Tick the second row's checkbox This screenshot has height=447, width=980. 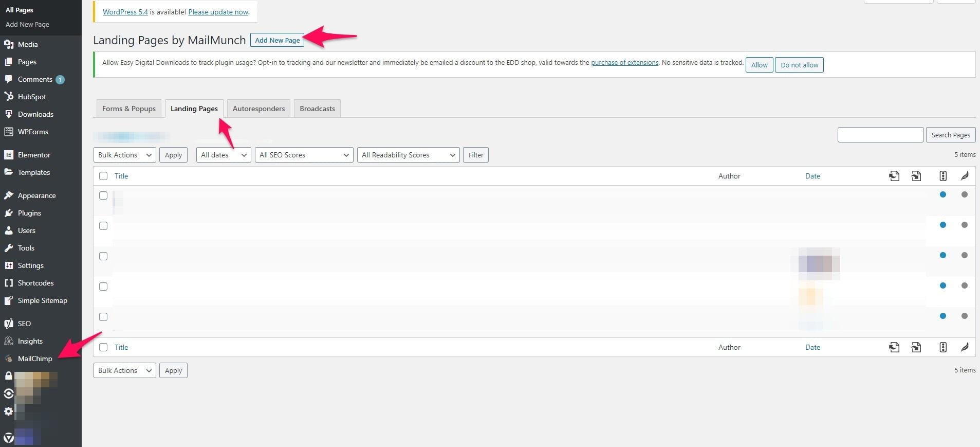coord(103,226)
